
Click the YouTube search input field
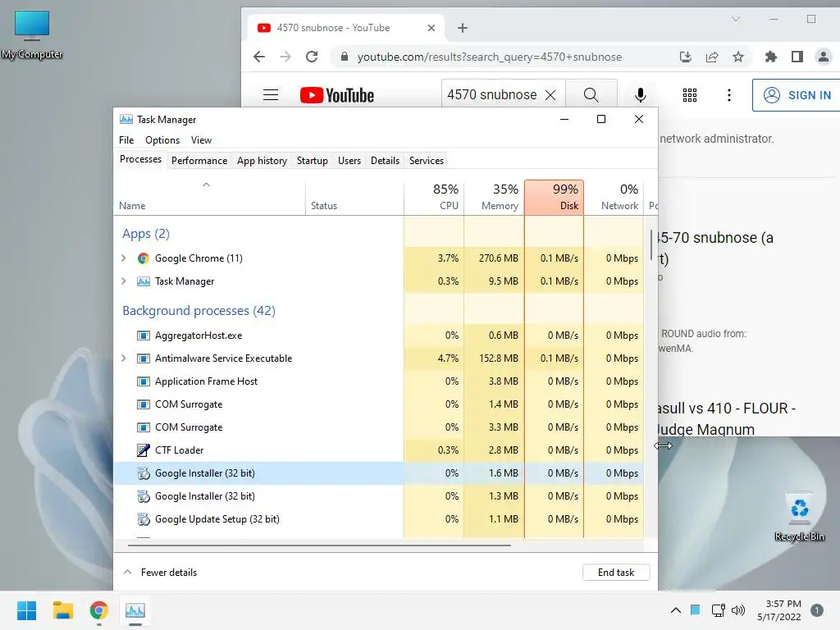click(x=493, y=95)
